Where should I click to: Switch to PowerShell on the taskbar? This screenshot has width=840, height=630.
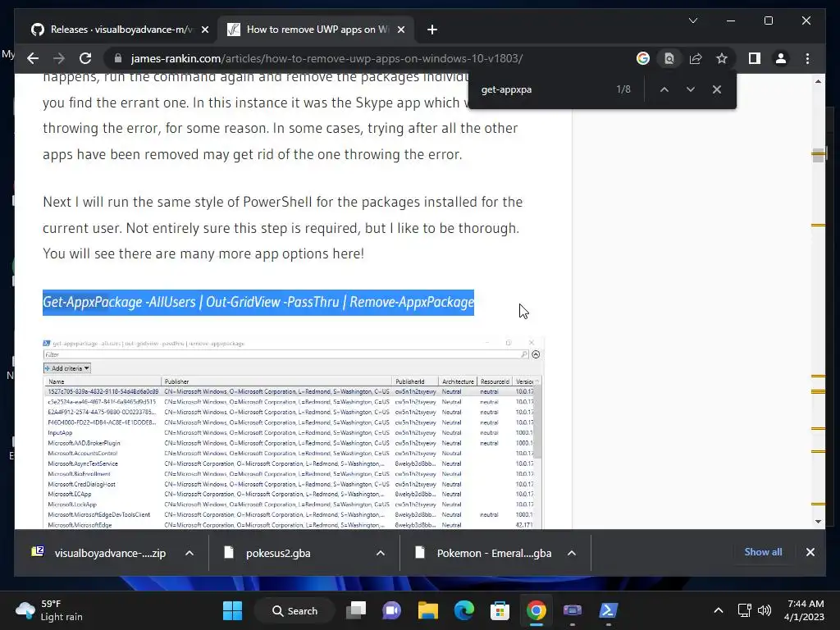pyautogui.click(x=608, y=610)
